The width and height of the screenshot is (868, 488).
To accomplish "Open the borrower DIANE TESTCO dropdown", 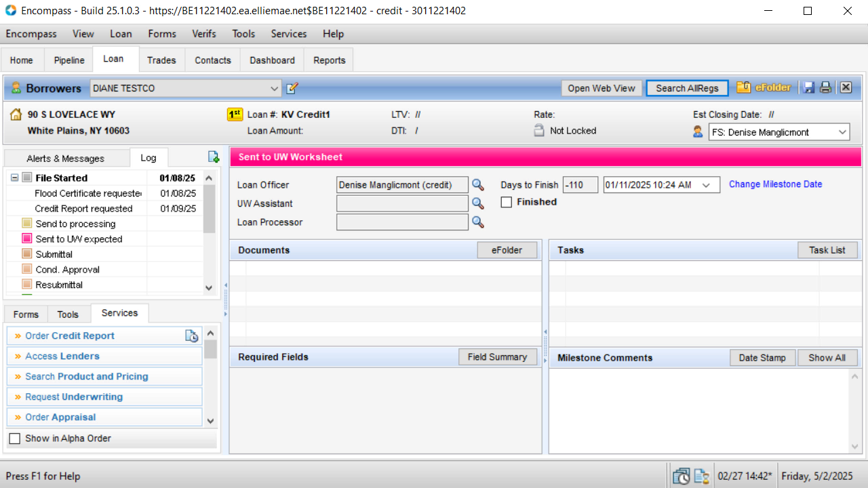I will 274,88.
